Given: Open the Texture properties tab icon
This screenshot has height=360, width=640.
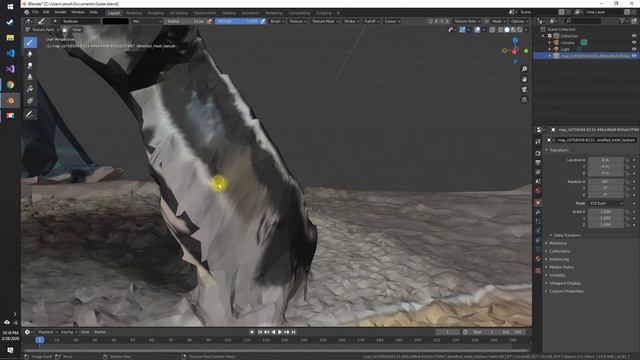Looking at the screenshot, I should 538,270.
